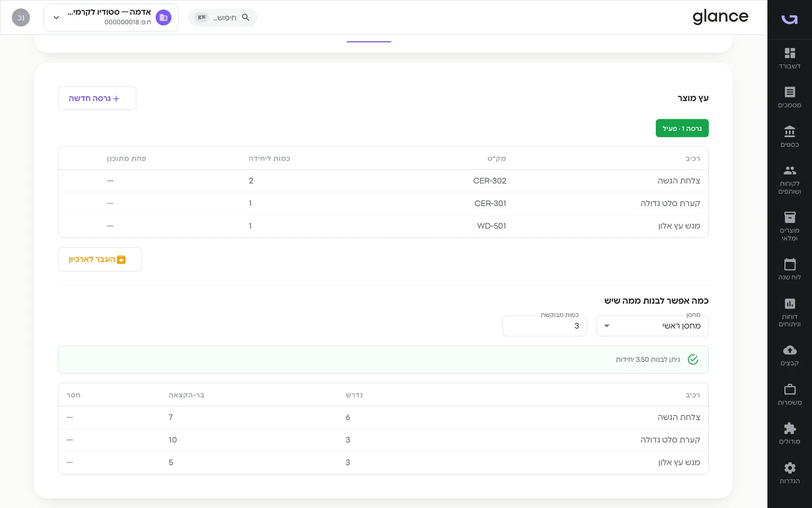The height and width of the screenshot is (508, 812).
Task: Click the כמות מבוקשת quantity field
Action: pos(545,326)
